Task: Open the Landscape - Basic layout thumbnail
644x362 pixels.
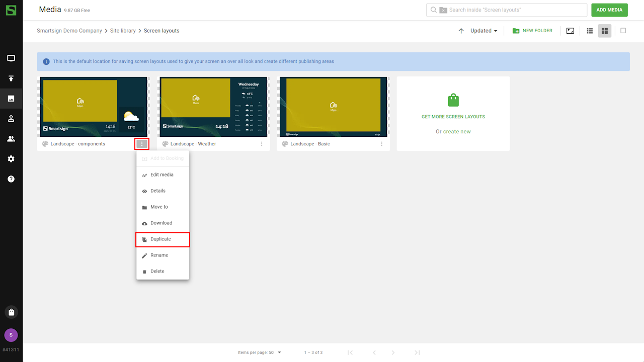Action: pos(333,107)
